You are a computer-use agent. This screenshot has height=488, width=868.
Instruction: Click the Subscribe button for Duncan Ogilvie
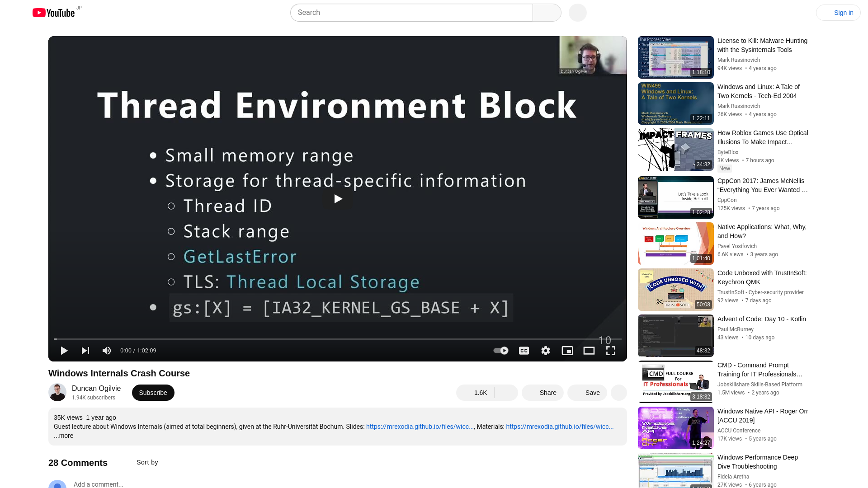tap(153, 393)
